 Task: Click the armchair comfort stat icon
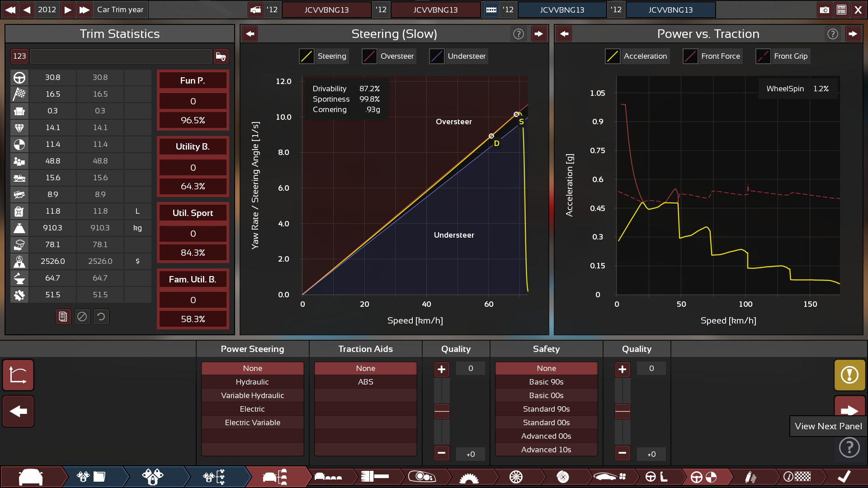19,111
